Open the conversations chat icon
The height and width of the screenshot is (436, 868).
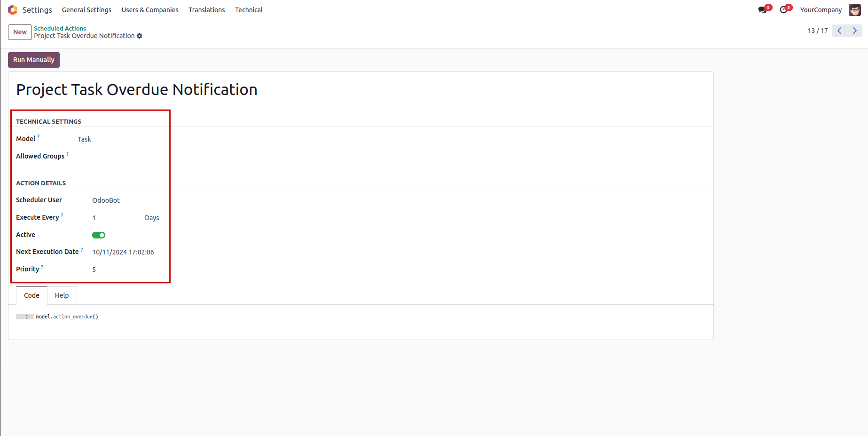762,10
